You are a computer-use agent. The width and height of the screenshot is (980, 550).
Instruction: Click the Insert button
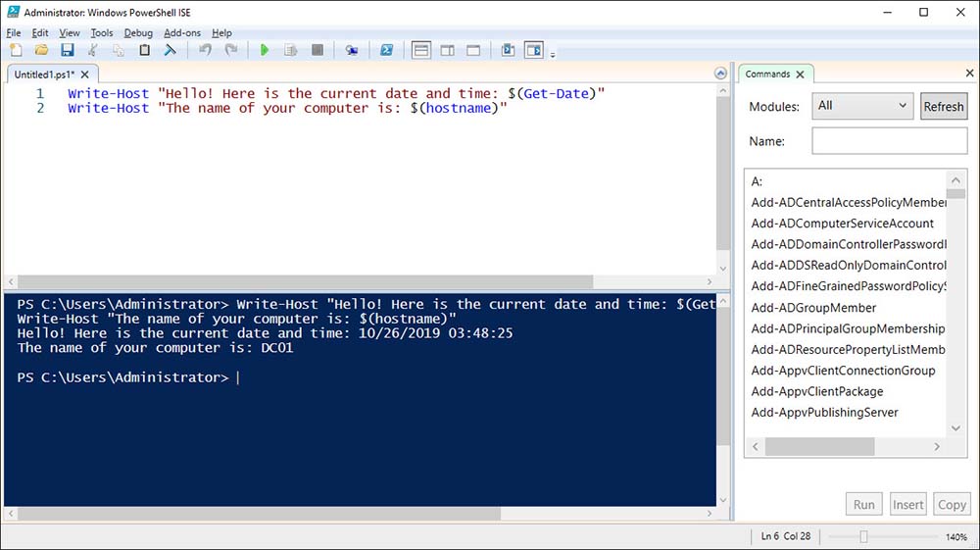[907, 504]
